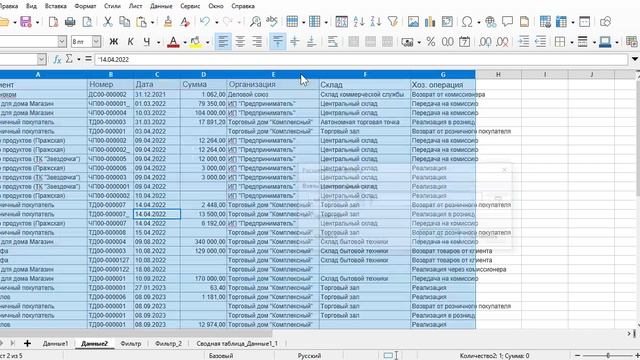640x360 pixels.
Task: Toggle center horizontally alignment
Action: point(240,42)
